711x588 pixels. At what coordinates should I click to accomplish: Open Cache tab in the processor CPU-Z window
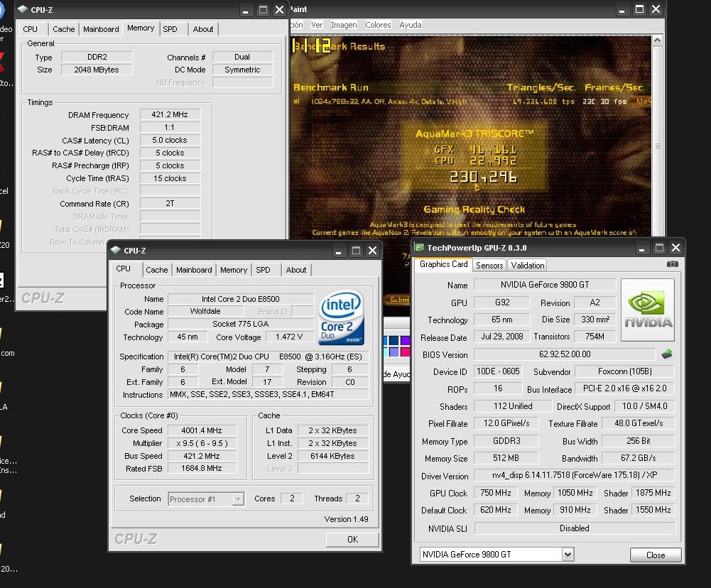click(157, 270)
